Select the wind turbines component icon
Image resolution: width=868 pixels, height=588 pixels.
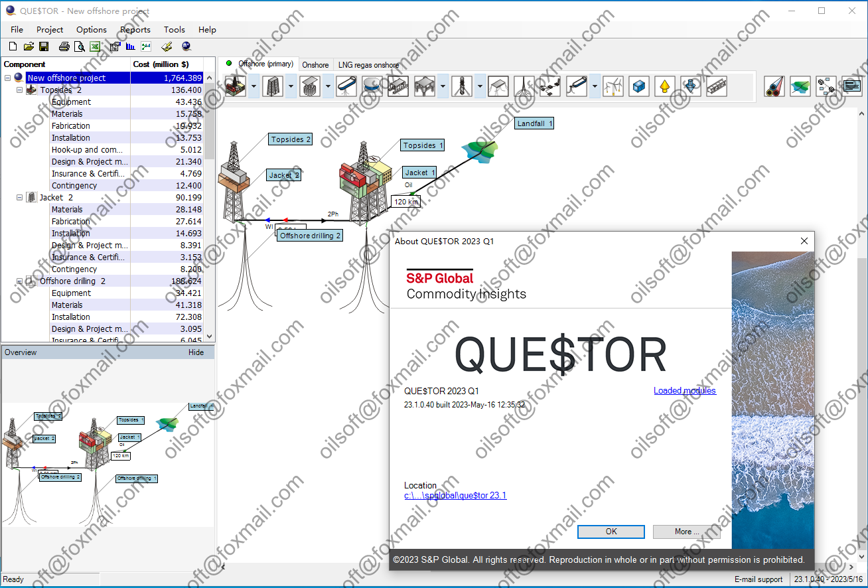tap(613, 86)
